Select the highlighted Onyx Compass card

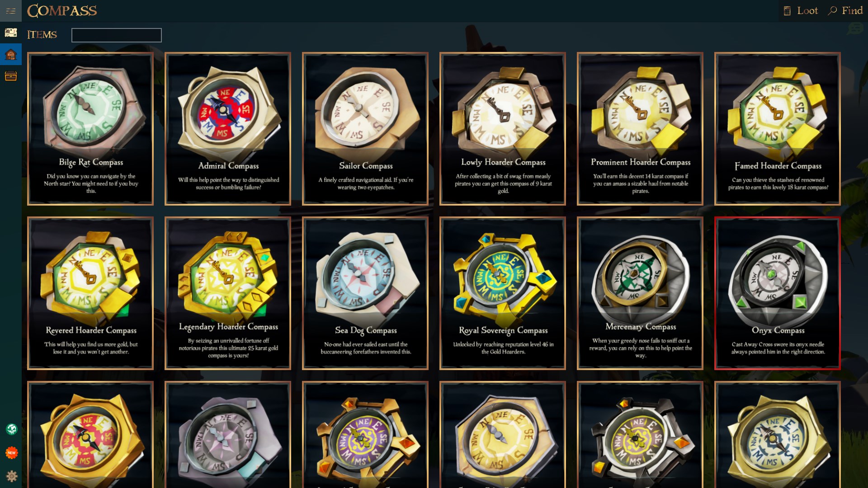[x=778, y=293]
